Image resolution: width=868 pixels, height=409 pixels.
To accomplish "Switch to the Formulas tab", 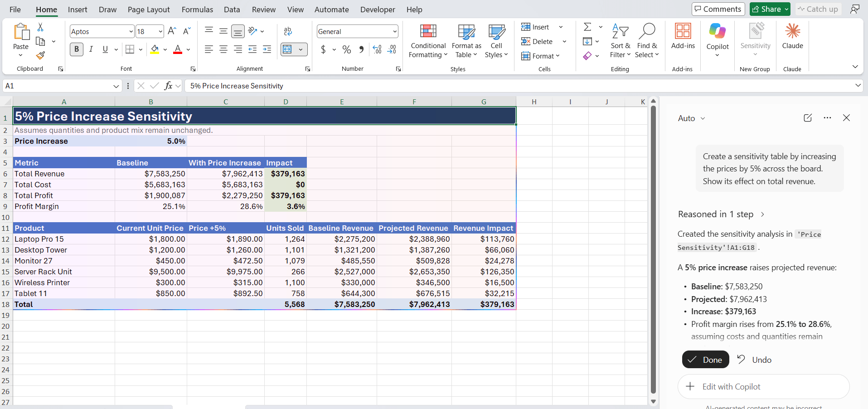I will pyautogui.click(x=197, y=9).
